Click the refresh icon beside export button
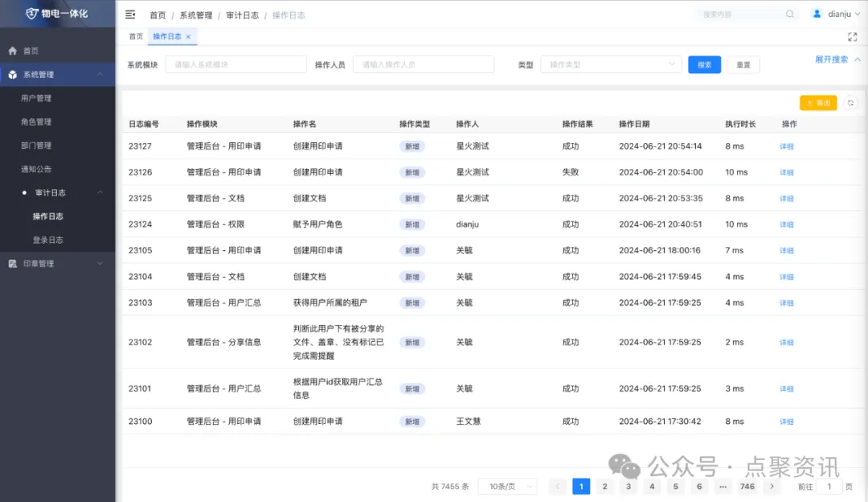Viewport: 868px width, 502px height. pyautogui.click(x=851, y=103)
